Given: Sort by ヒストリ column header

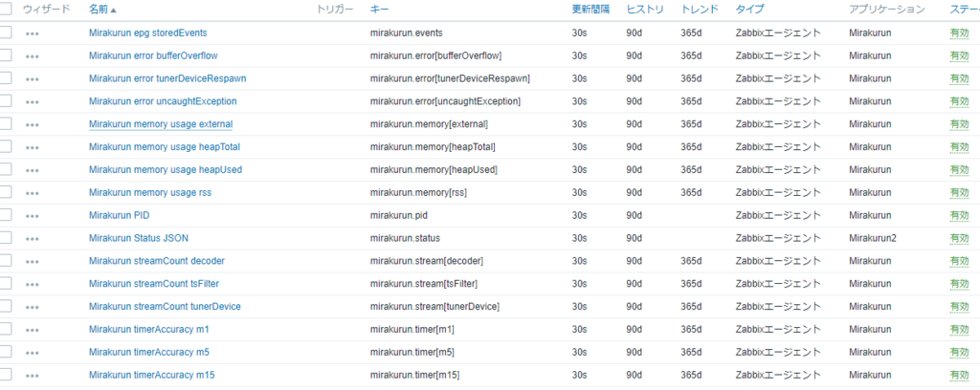Looking at the screenshot, I should tap(645, 10).
